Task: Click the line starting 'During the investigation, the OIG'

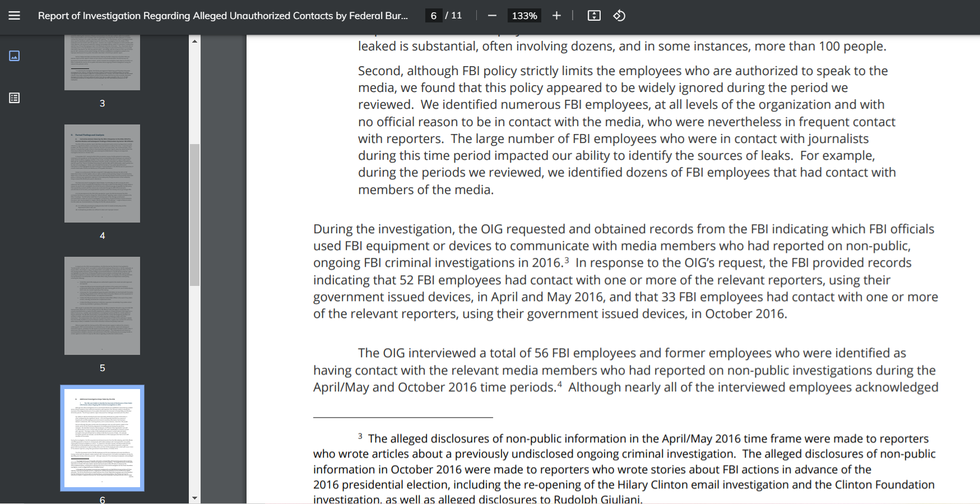Action: (624, 229)
